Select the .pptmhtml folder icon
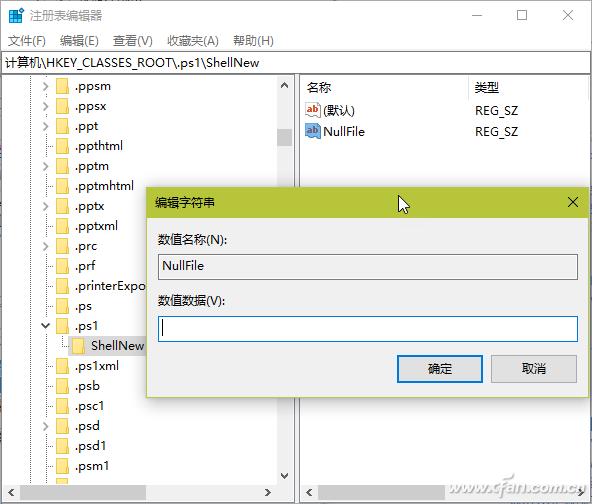Image resolution: width=592 pixels, height=504 pixels. [x=62, y=186]
